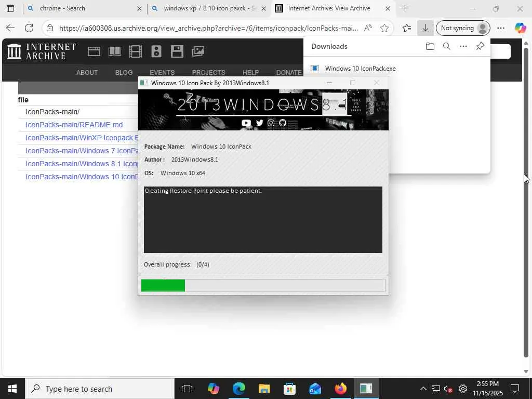Visit YouTube icon in installer banner
532x399 pixels.
click(x=246, y=123)
